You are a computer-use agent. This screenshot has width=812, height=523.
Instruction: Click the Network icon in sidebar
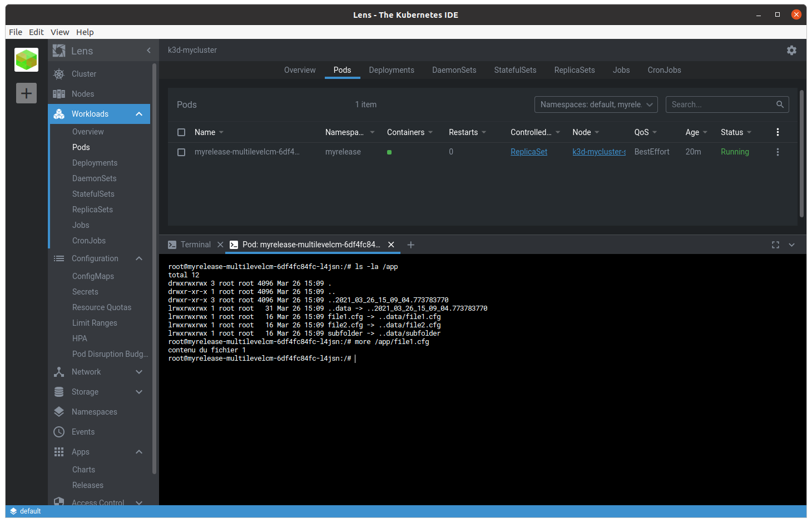click(x=59, y=372)
